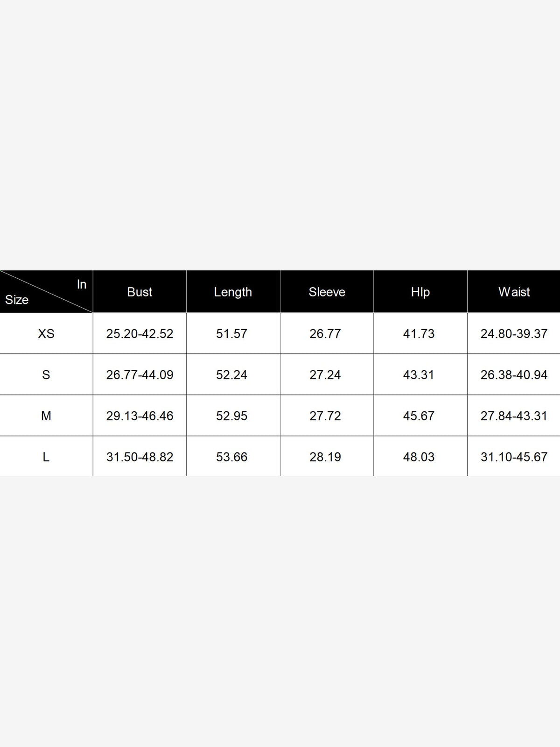Click XS length value 51.57
560x747 pixels.
point(232,333)
